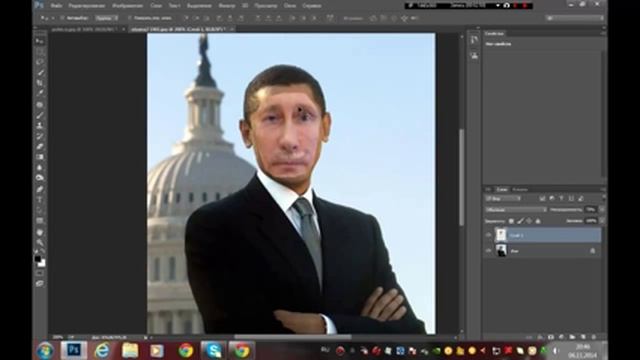640x360 pixels.
Task: Select the Lasso tool
Action: (x=40, y=62)
